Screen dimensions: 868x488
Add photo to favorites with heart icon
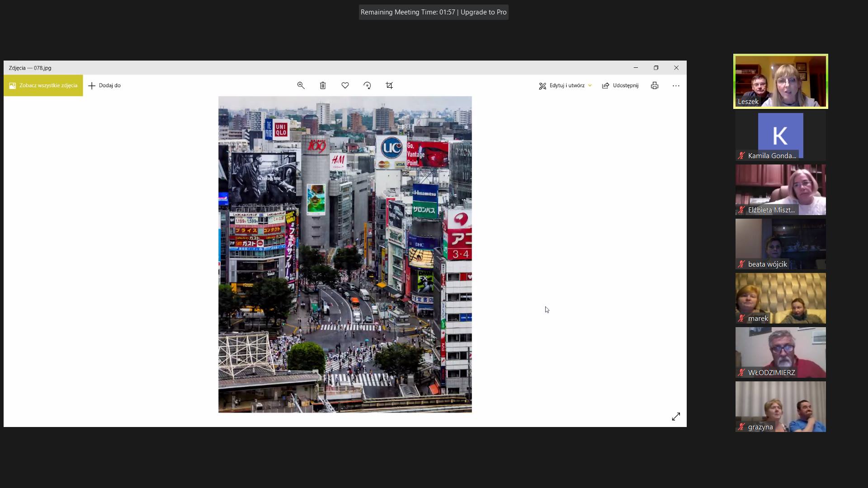click(x=345, y=85)
